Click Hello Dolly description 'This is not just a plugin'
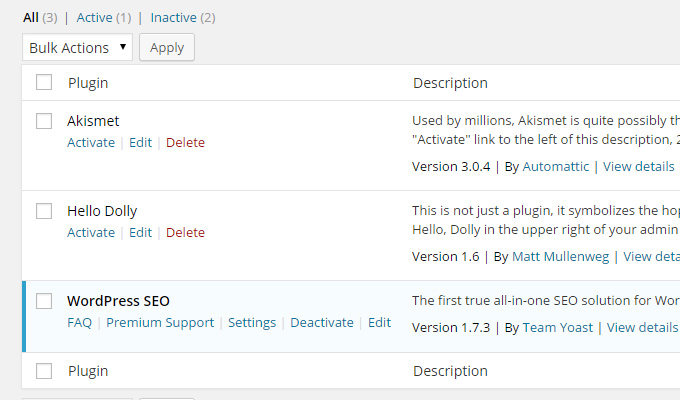 [546, 220]
